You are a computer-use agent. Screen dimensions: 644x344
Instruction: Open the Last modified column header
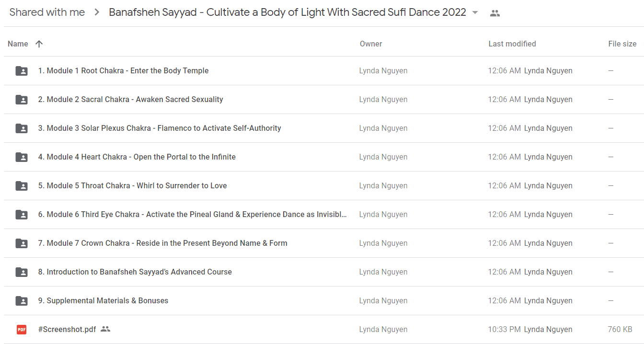tap(512, 44)
